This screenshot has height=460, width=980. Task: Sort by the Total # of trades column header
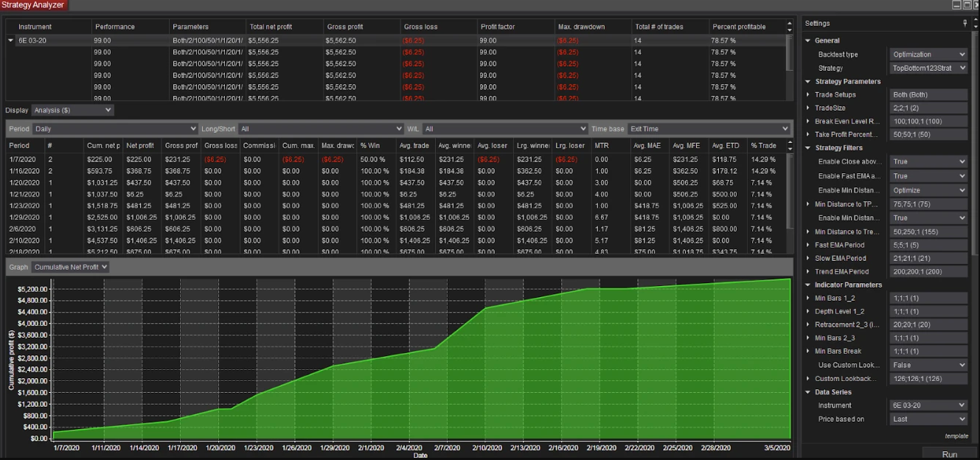click(x=669, y=27)
